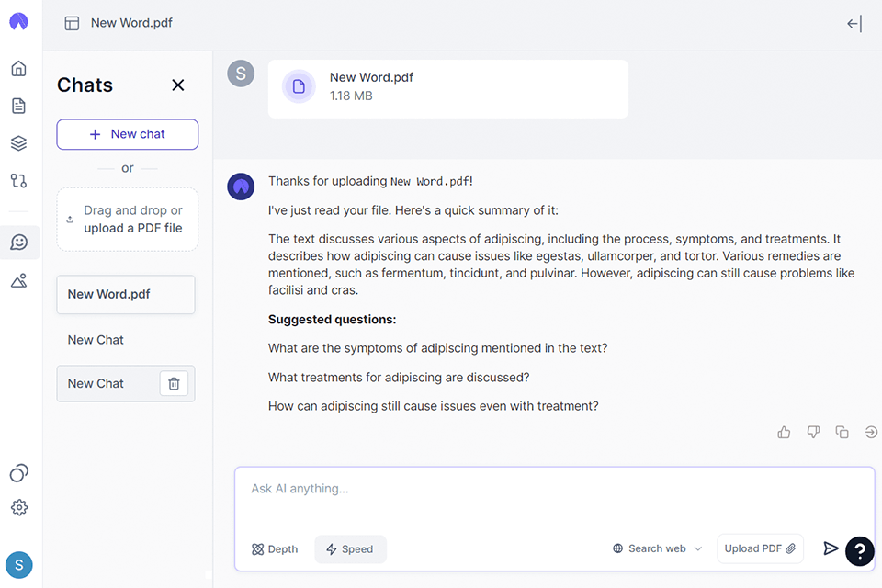882x588 pixels.
Task: Delete the selected New Chat entry
Action: [x=175, y=384]
